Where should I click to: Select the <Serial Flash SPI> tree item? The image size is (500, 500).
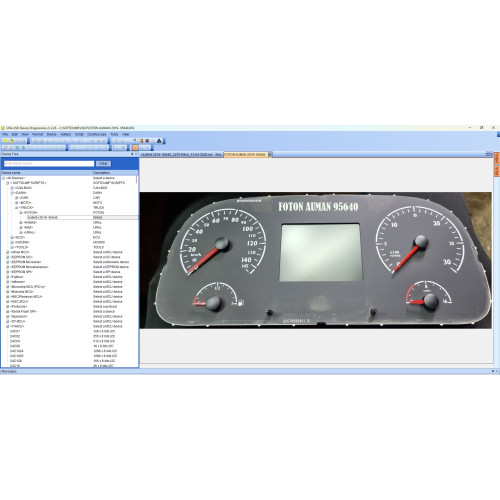(x=23, y=311)
